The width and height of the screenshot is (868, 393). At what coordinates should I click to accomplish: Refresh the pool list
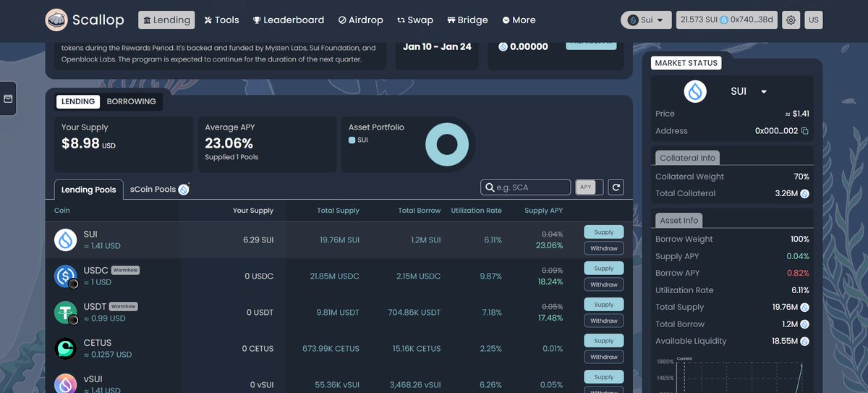point(616,187)
